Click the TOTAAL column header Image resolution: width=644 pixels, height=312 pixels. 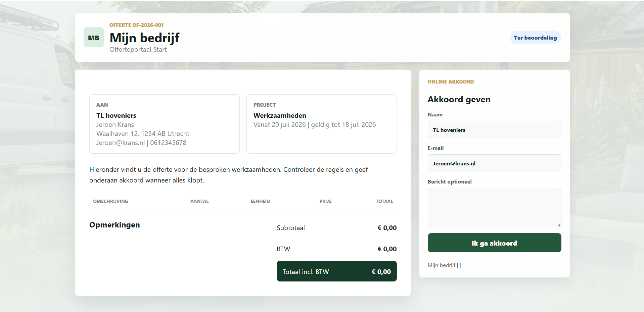click(x=384, y=201)
